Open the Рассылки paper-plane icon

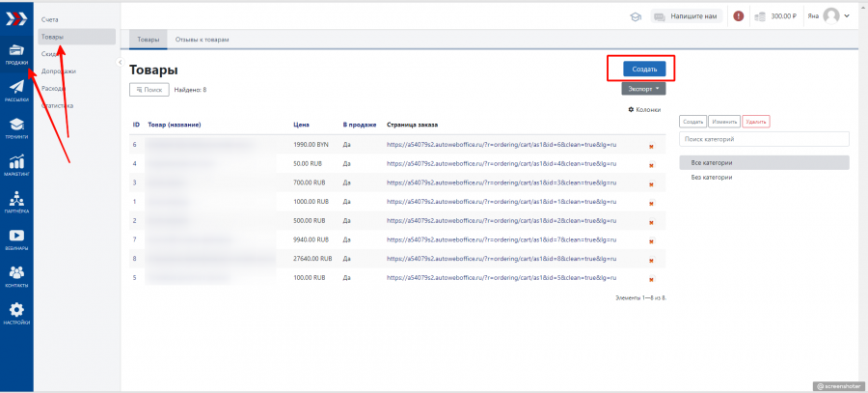click(16, 90)
